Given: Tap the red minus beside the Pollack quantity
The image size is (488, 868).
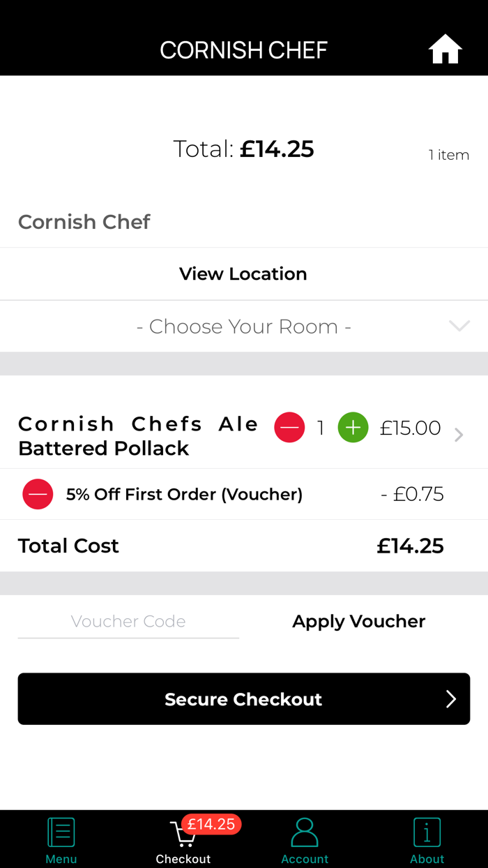Looking at the screenshot, I should coord(289,428).
